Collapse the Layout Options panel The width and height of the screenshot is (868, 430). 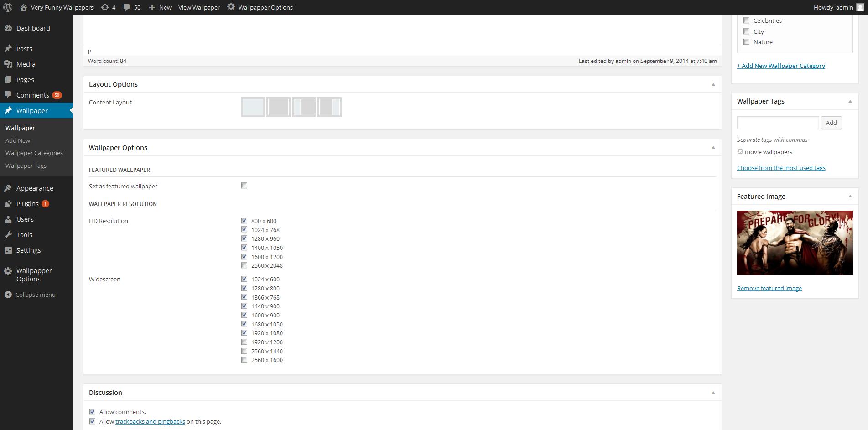point(713,84)
